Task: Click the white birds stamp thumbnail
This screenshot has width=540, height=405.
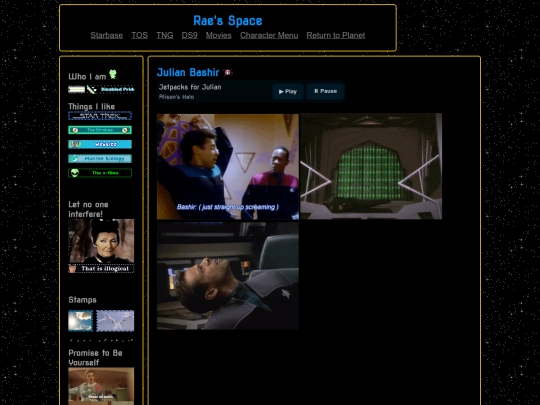Action: pyautogui.click(x=115, y=321)
